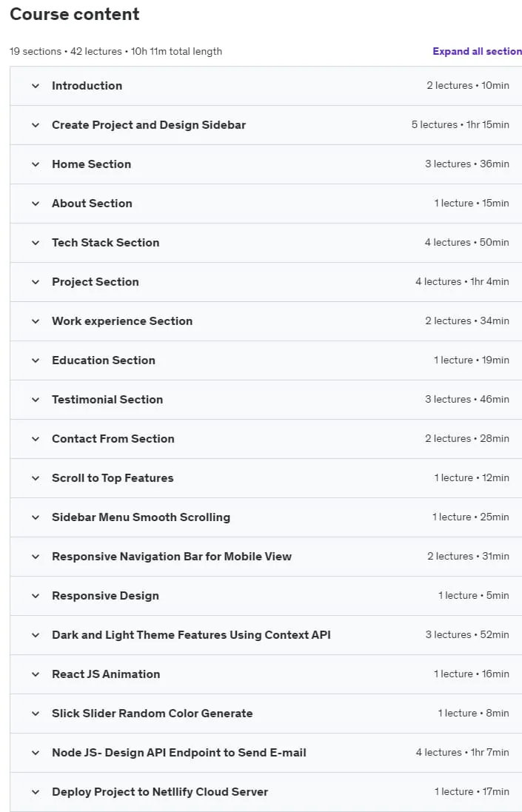Image resolution: width=522 pixels, height=812 pixels.
Task: Click the Testimonial Section arrow icon
Action: coord(36,400)
